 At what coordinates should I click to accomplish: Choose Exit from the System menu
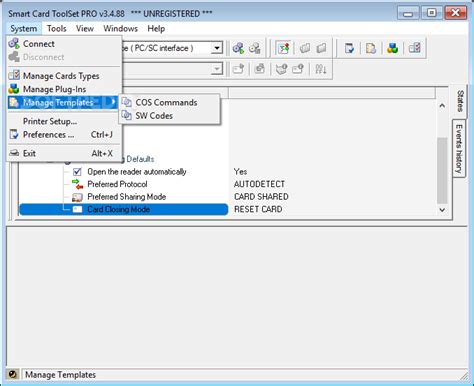click(x=64, y=153)
